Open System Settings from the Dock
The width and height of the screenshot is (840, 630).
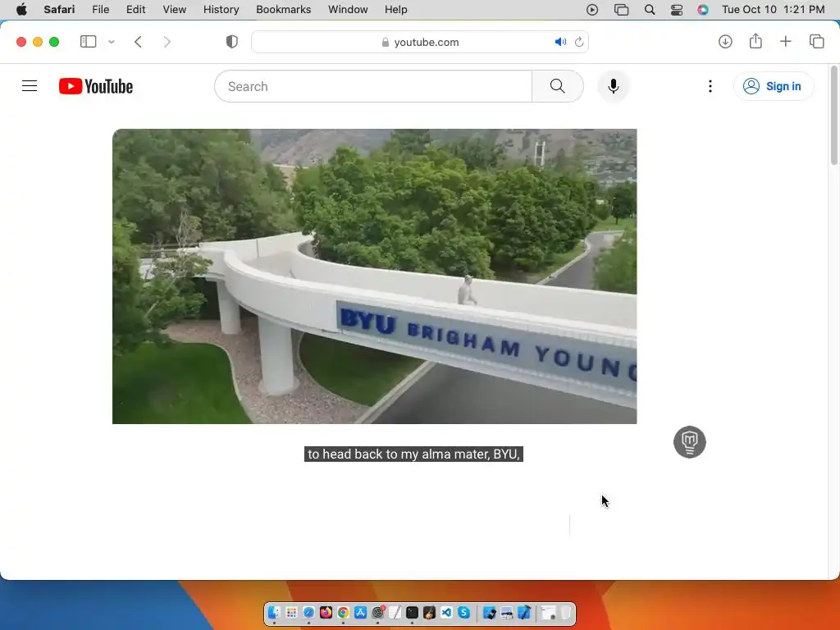tap(377, 612)
